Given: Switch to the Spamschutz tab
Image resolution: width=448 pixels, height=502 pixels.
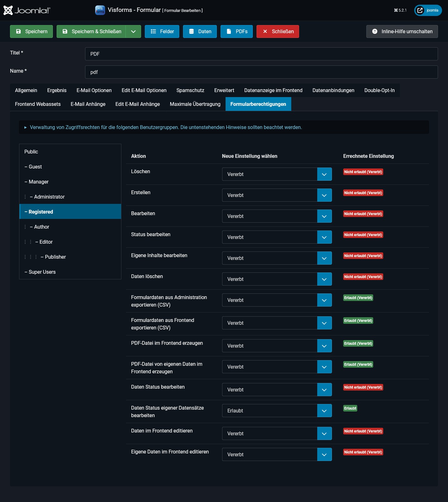Looking at the screenshot, I should pos(190,91).
